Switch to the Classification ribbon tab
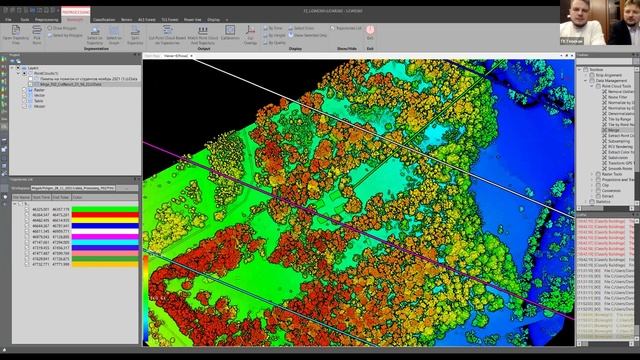This screenshot has width=640, height=360. pyautogui.click(x=104, y=20)
